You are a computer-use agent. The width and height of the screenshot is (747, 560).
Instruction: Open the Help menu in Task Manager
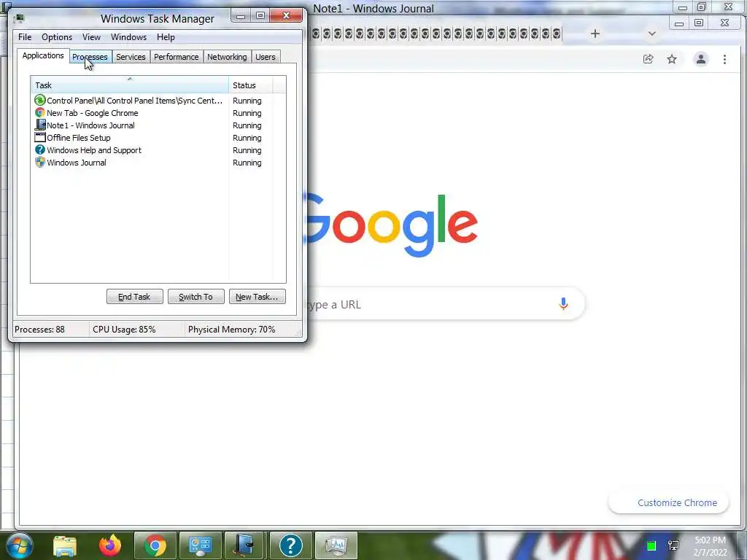[166, 36]
